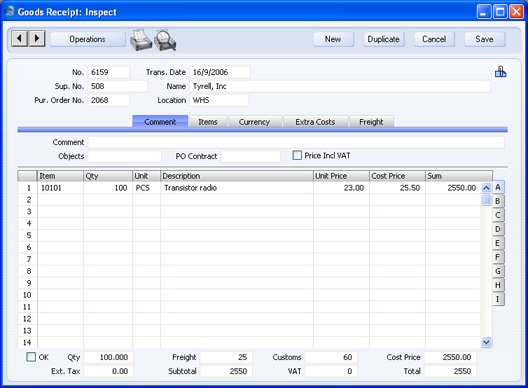Select flip button A
The height and width of the screenshot is (388, 528).
[498, 187]
